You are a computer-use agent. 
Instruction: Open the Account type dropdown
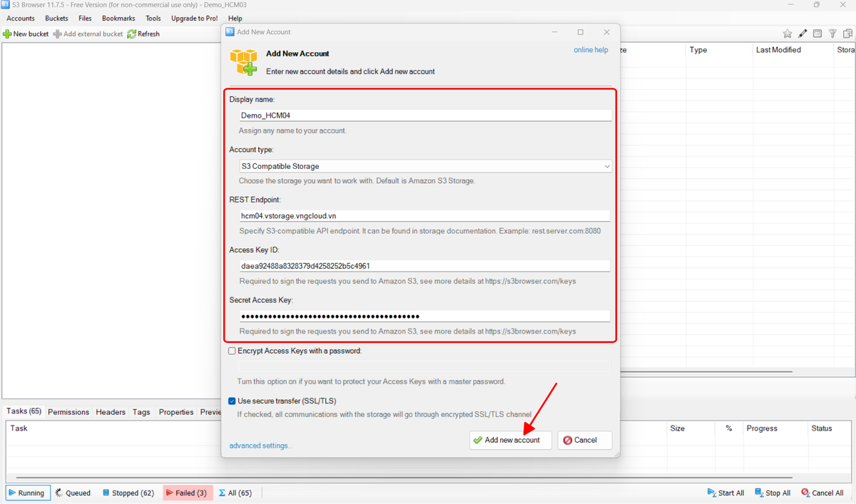(x=425, y=166)
